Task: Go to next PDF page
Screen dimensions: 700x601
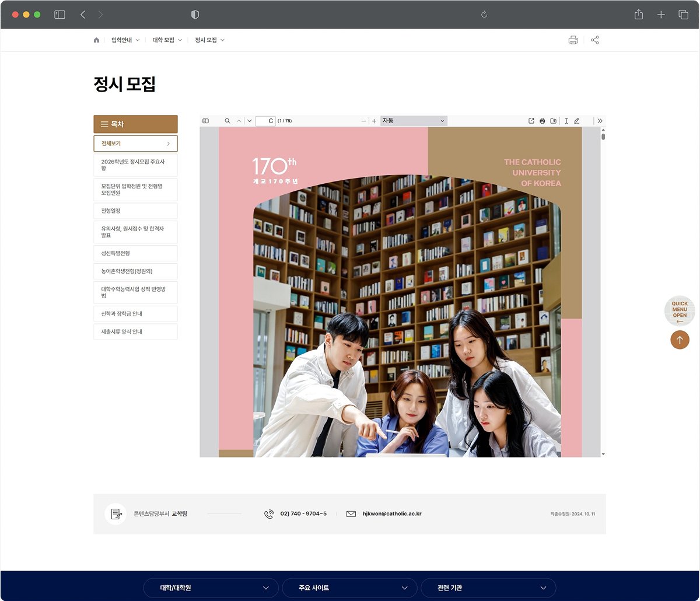Action: click(250, 121)
